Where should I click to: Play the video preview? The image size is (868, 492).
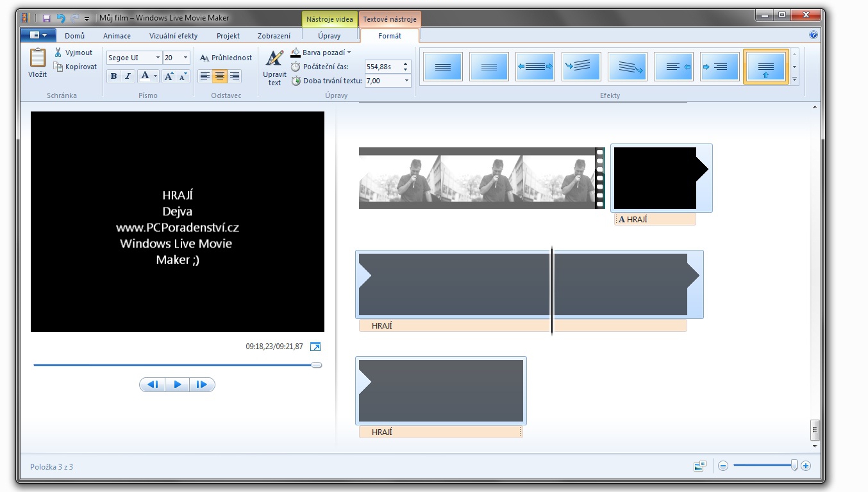pyautogui.click(x=178, y=384)
